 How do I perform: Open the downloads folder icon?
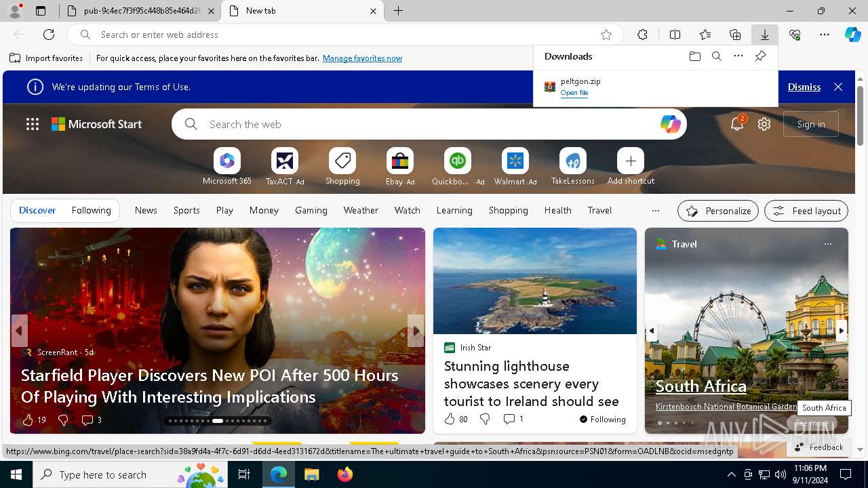pos(694,56)
